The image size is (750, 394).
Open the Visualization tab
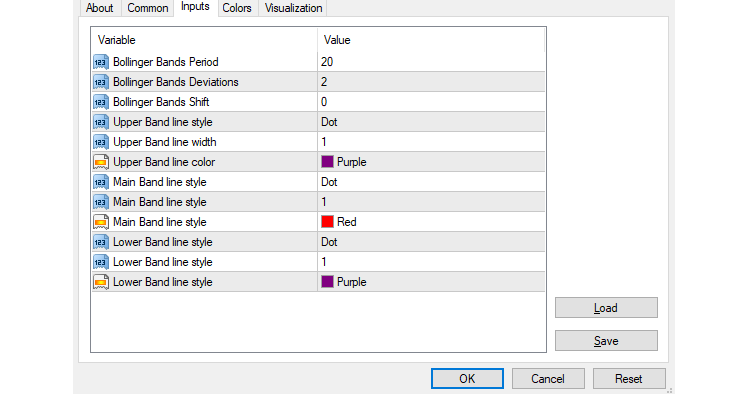tap(293, 8)
